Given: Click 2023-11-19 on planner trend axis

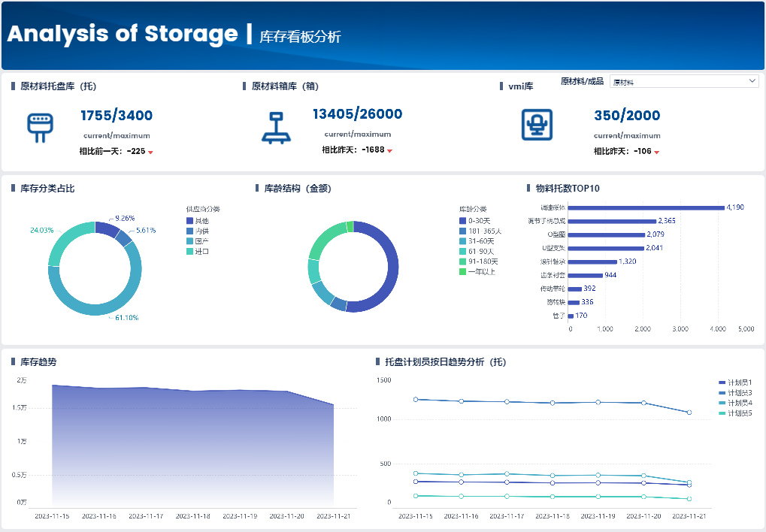Looking at the screenshot, I should (598, 516).
